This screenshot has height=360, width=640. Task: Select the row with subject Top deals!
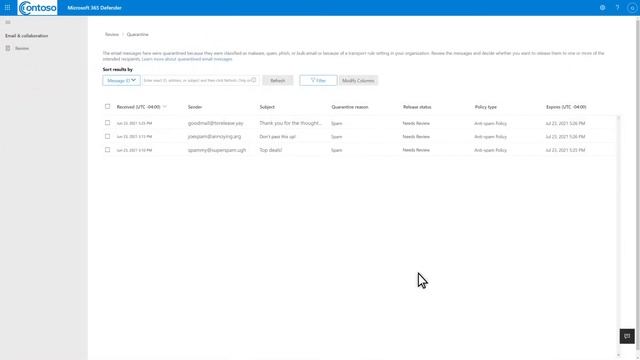(107, 150)
